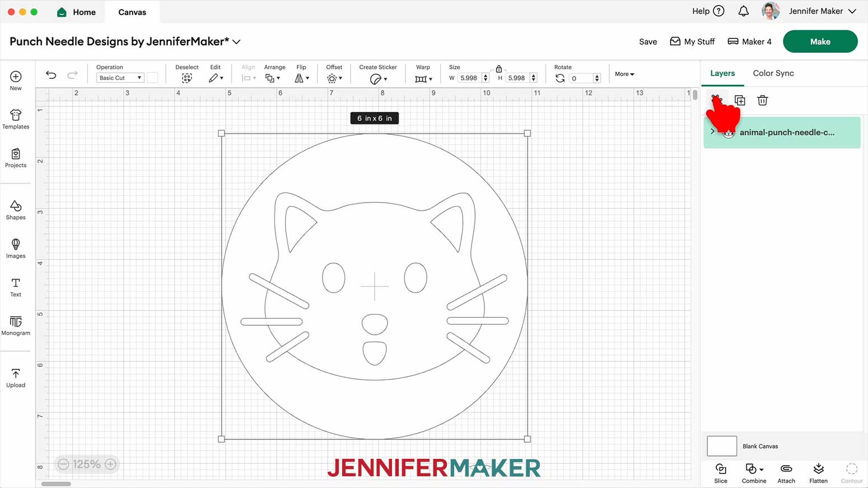
Task: Select the Layers tab
Action: (x=722, y=73)
